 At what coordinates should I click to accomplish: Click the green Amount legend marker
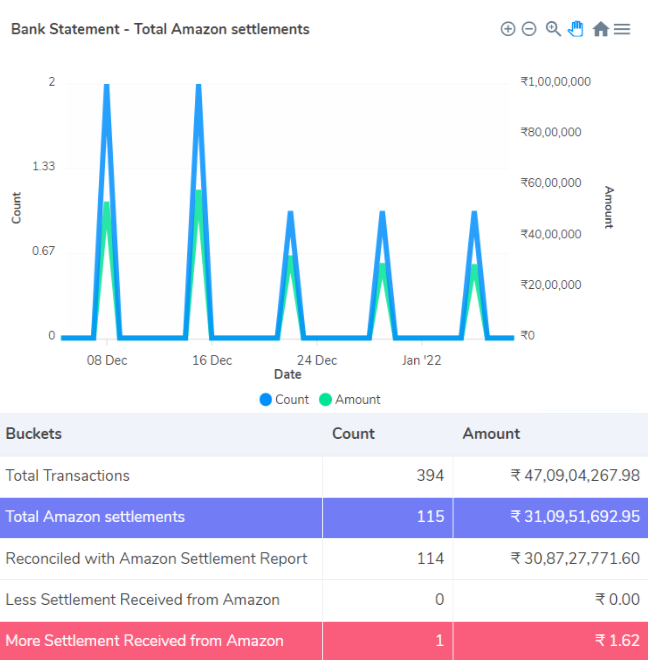click(325, 399)
